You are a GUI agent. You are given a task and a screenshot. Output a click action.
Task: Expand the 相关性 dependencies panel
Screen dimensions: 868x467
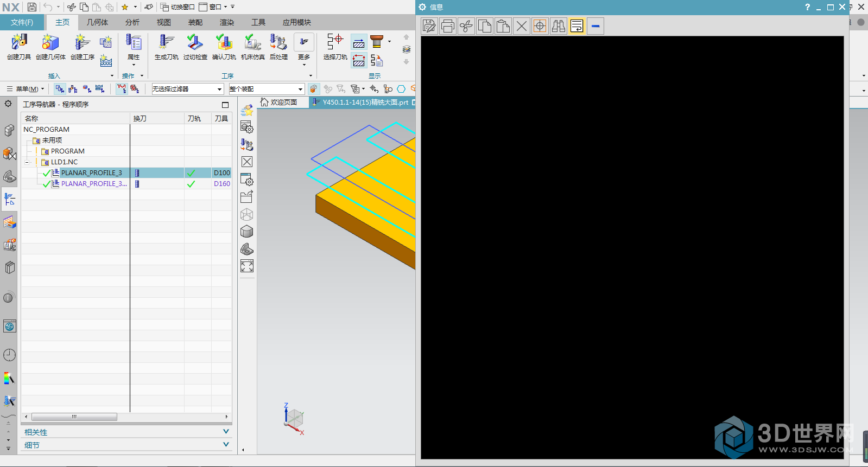[226, 432]
